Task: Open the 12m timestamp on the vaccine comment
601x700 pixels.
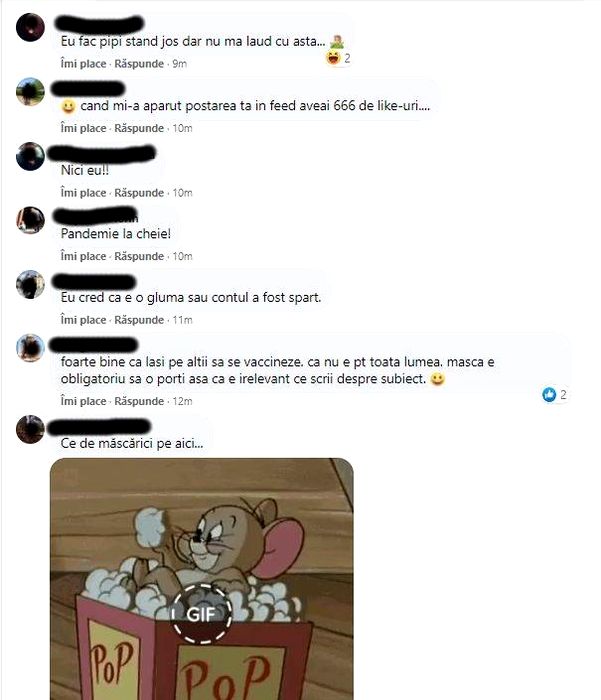Action: click(x=183, y=401)
